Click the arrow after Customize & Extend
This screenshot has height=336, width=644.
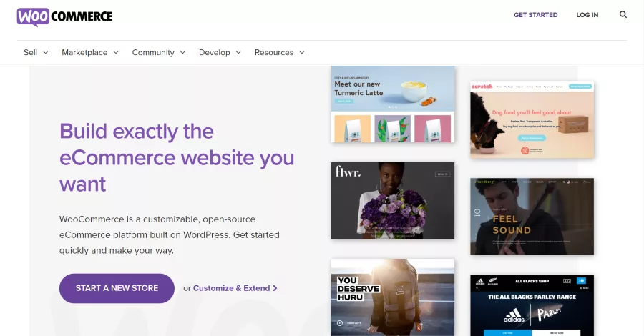[x=275, y=288]
